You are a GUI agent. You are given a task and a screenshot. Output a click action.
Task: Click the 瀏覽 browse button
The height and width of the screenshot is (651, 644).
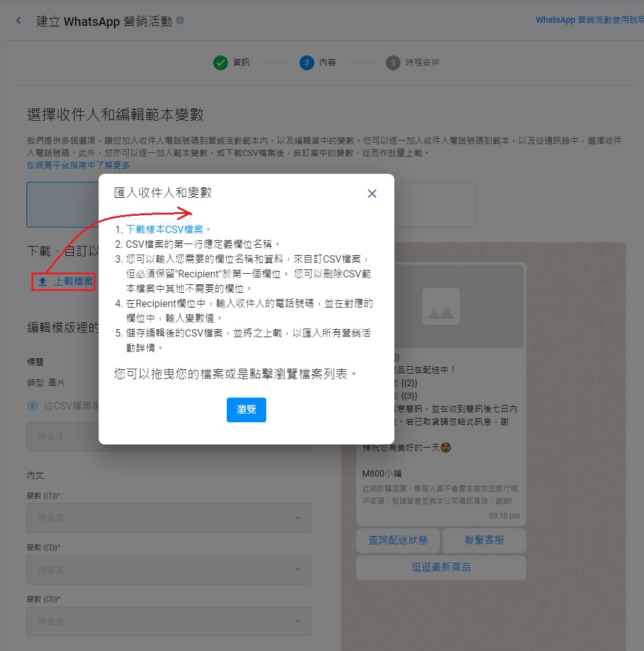click(247, 410)
